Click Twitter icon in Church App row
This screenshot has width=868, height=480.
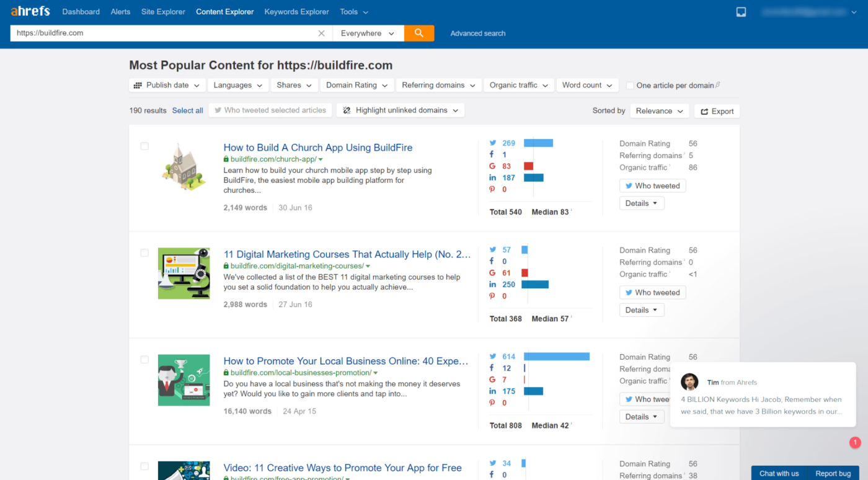(x=493, y=143)
